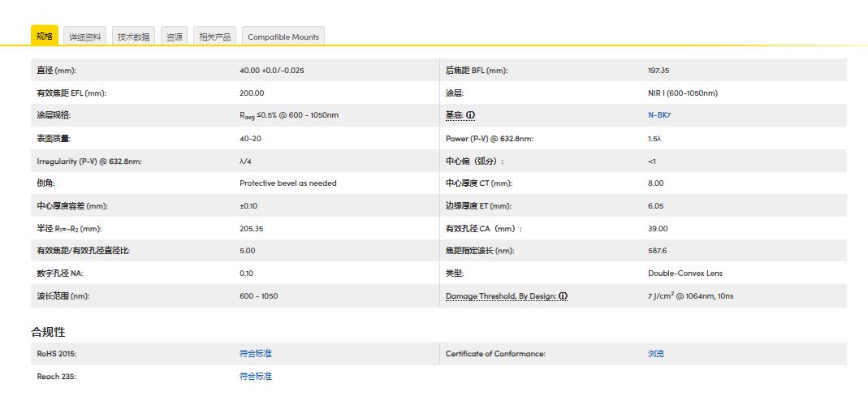Select the 技术数据 tab
Viewport: 868px width, 405px height.
133,37
